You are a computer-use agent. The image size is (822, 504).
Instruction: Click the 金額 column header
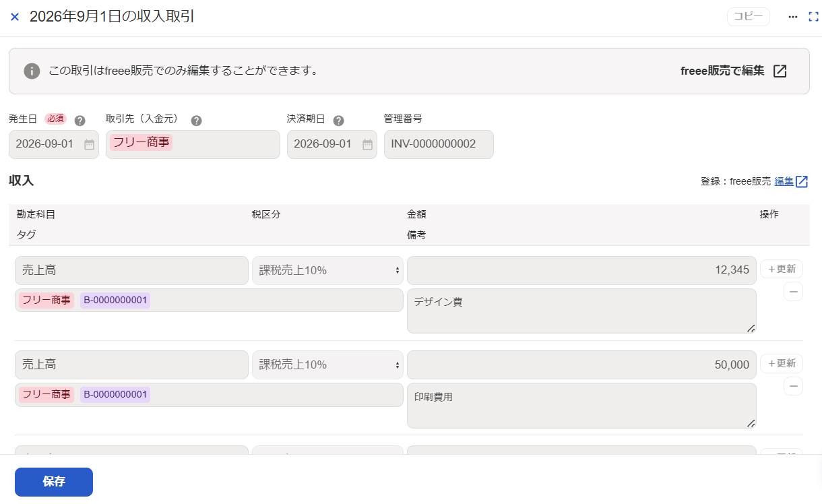(416, 214)
